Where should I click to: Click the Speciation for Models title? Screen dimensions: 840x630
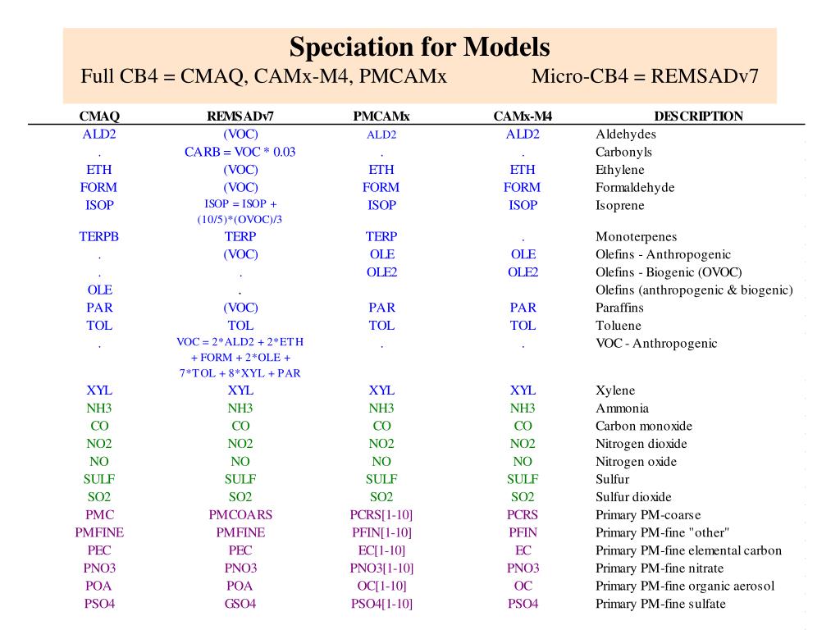coord(419,47)
